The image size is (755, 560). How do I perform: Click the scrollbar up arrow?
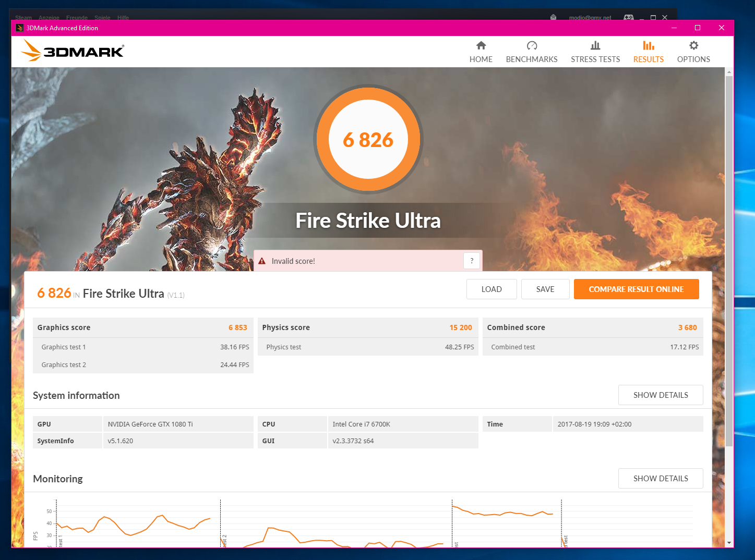tap(729, 71)
